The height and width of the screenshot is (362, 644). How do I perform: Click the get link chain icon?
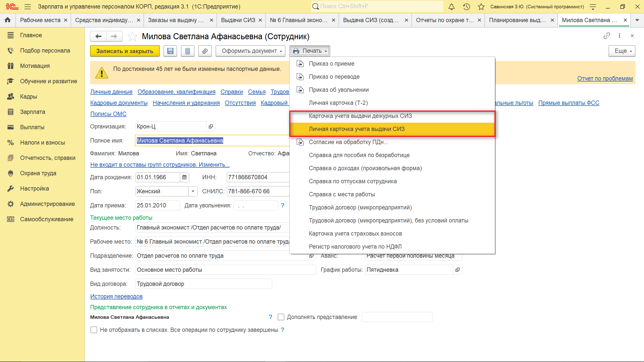coord(607,36)
